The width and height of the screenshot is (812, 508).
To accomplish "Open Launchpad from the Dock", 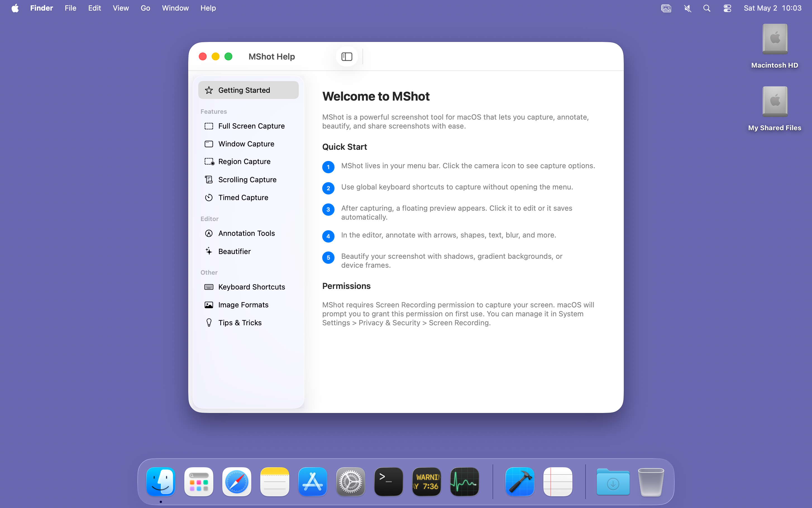I will click(x=199, y=481).
